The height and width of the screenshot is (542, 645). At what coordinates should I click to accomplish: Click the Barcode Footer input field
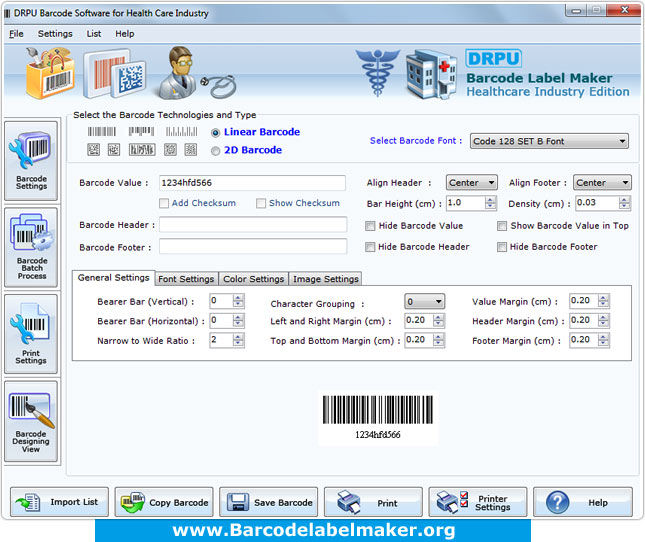(x=253, y=247)
